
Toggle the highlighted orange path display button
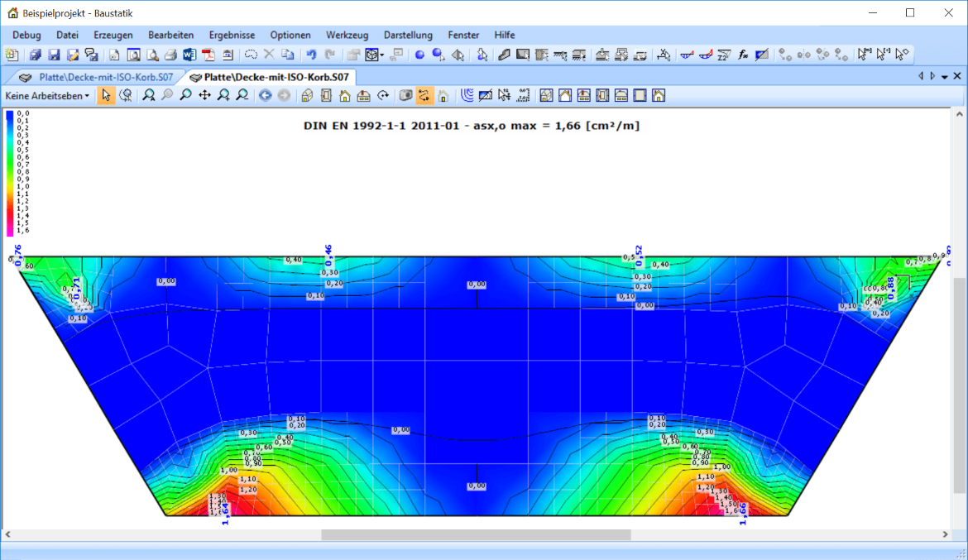[x=424, y=96]
